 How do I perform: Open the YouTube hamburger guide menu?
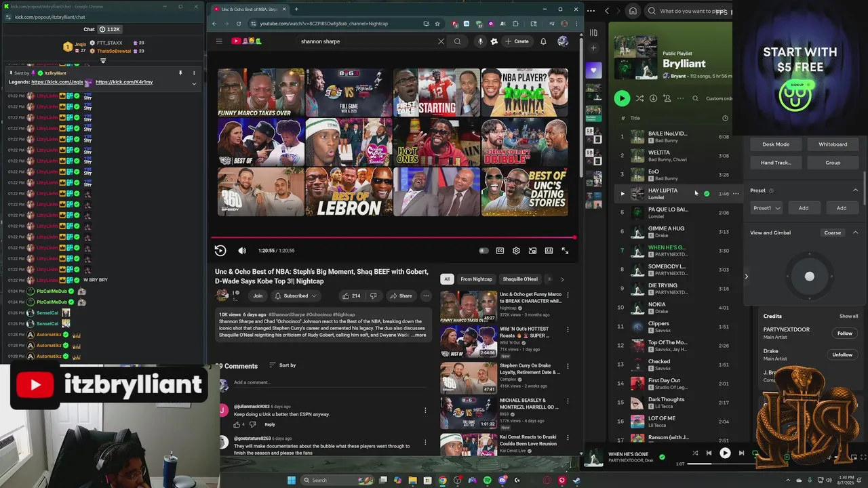pyautogui.click(x=219, y=41)
